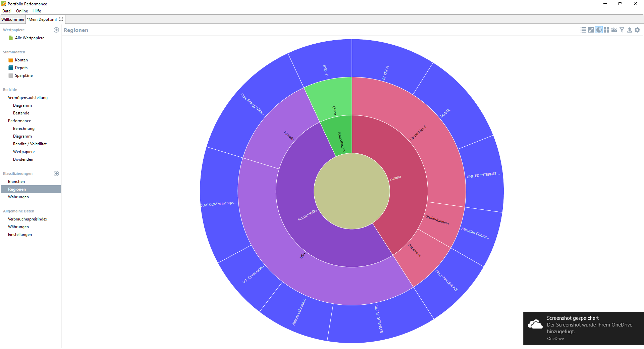Image resolution: width=644 pixels, height=349 pixels.
Task: Open Alle Wertpapiere in sidebar
Action: point(30,38)
